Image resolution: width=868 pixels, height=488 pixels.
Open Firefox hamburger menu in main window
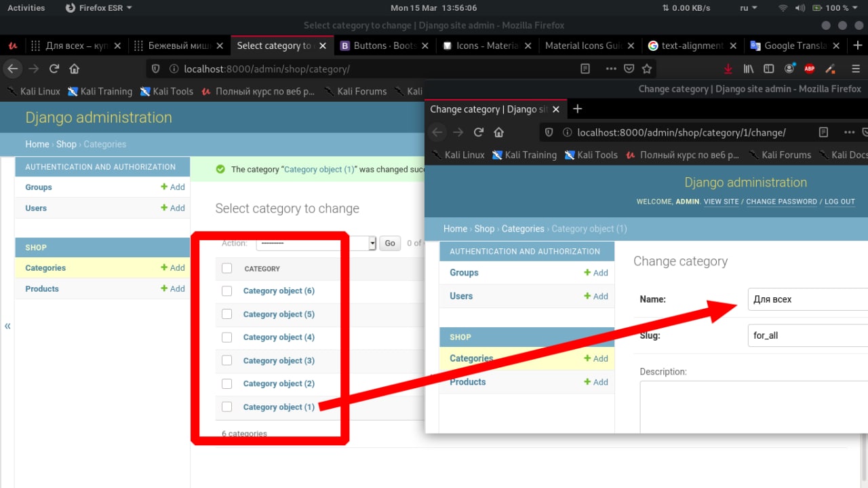856,69
